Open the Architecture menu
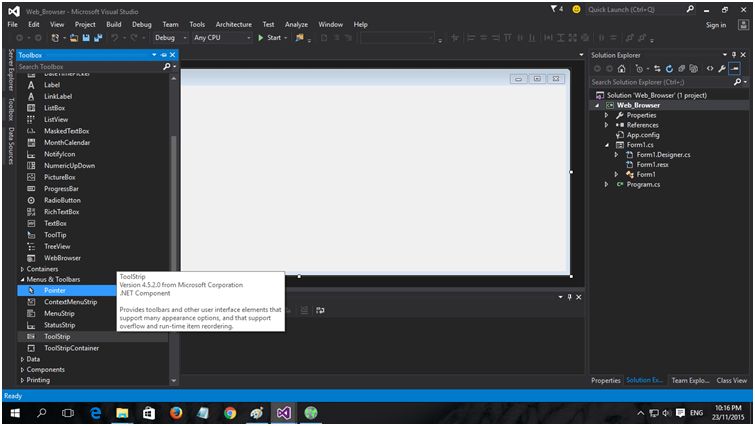This screenshot has width=755, height=426. [233, 24]
